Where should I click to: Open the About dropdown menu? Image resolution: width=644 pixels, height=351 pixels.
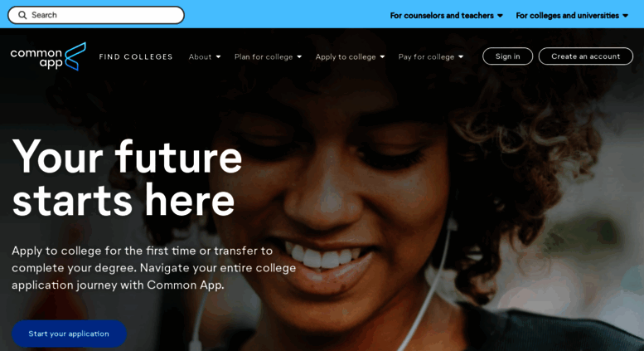point(205,56)
